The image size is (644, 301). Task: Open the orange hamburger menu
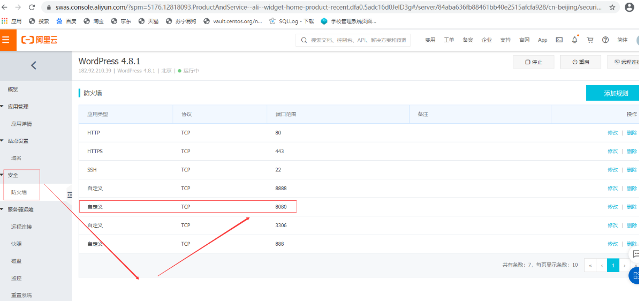tap(7, 40)
